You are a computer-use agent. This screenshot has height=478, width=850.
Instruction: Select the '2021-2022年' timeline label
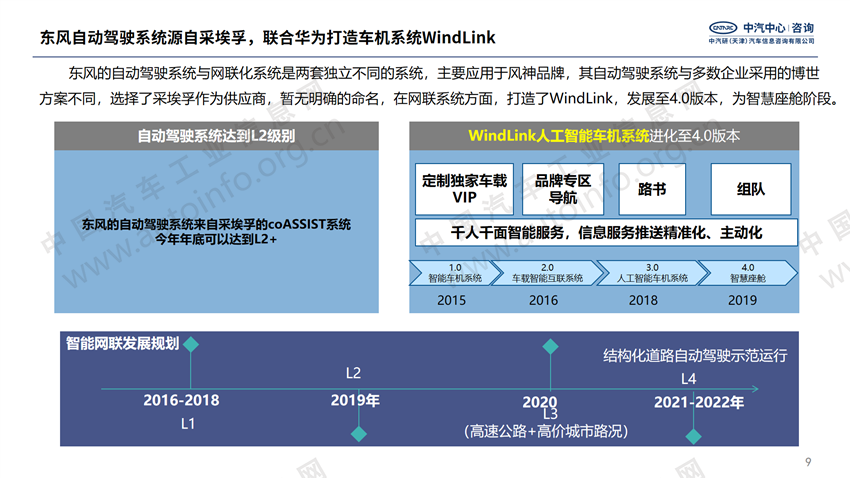[699, 402]
